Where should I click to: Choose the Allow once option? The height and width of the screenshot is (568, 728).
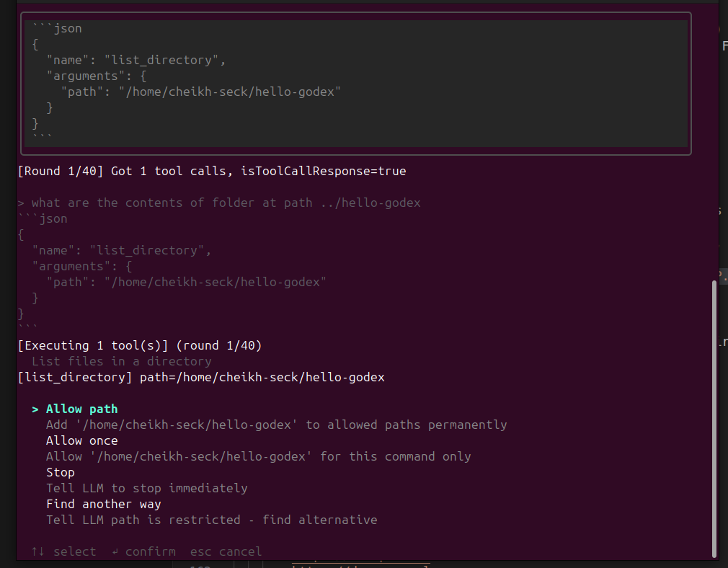[x=81, y=440]
